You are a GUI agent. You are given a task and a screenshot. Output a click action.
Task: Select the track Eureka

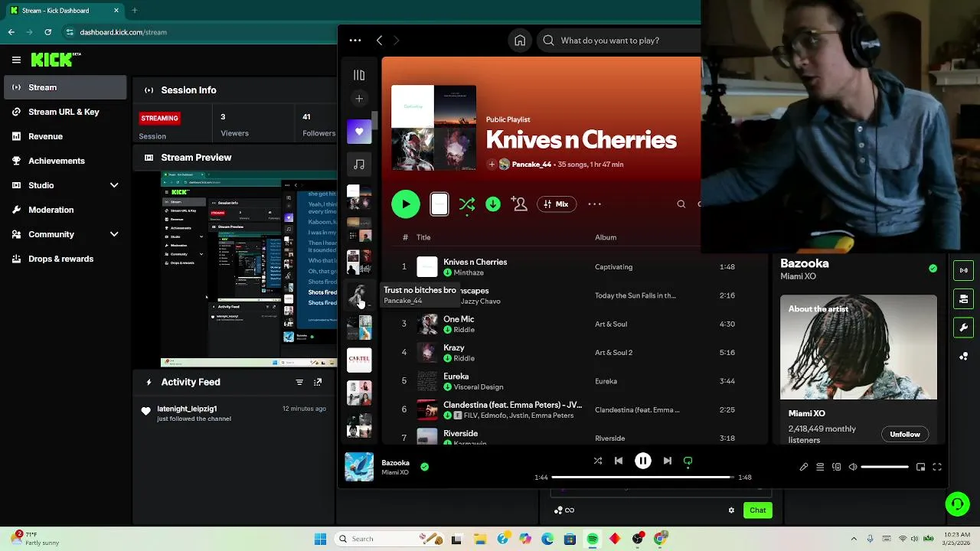click(x=456, y=377)
